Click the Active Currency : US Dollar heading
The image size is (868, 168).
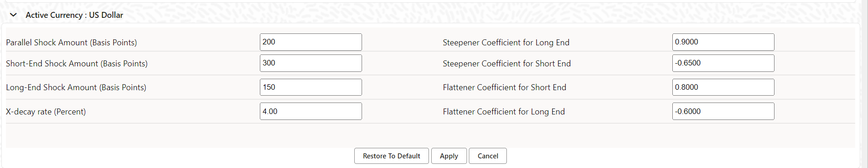click(x=74, y=15)
